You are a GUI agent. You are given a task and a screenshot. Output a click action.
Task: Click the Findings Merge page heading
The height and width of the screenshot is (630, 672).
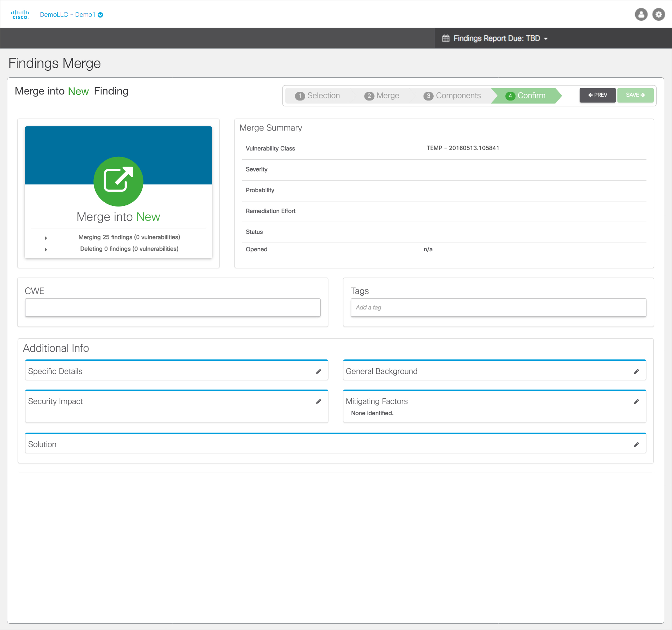[x=55, y=63]
